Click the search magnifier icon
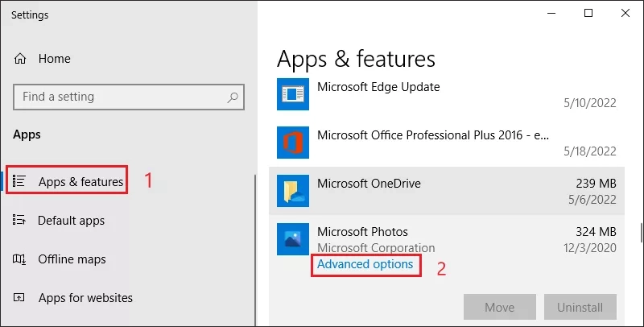Viewport: 644px width, 327px height. click(x=233, y=97)
